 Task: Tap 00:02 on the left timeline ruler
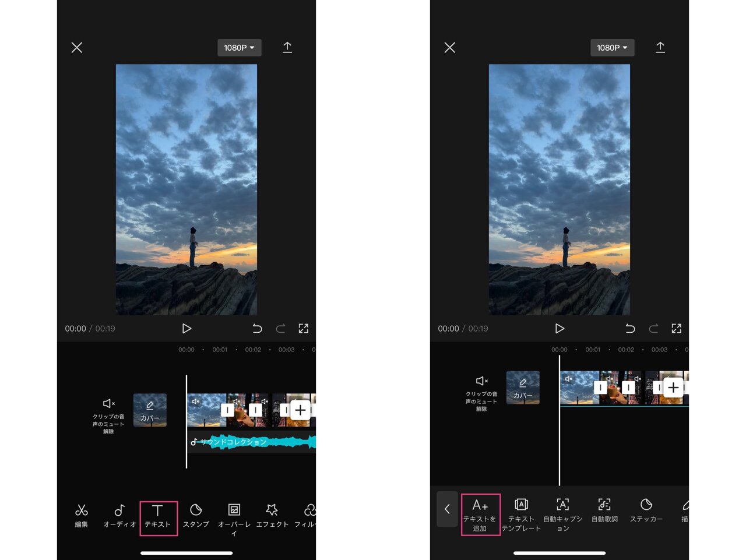[253, 350]
